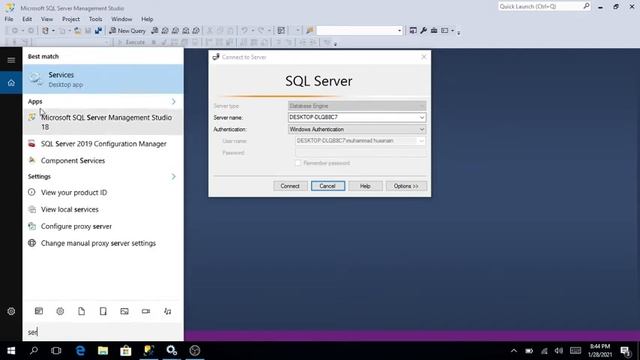Click the Execute toolbar button
This screenshot has width=640, height=360.
click(131, 42)
